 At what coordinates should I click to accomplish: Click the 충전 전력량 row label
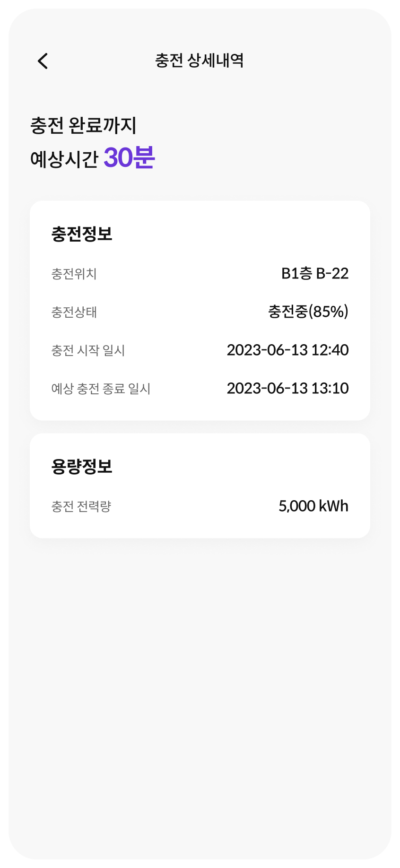(x=81, y=507)
